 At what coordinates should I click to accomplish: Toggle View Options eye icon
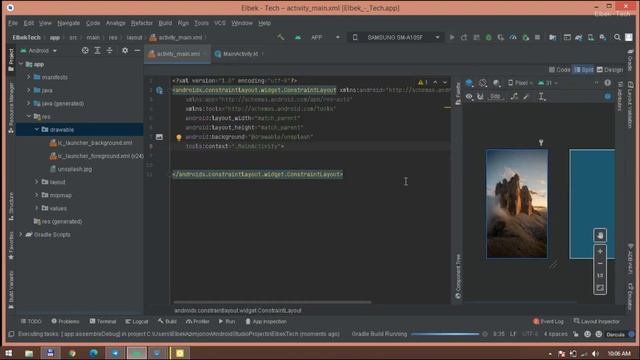coord(469,97)
